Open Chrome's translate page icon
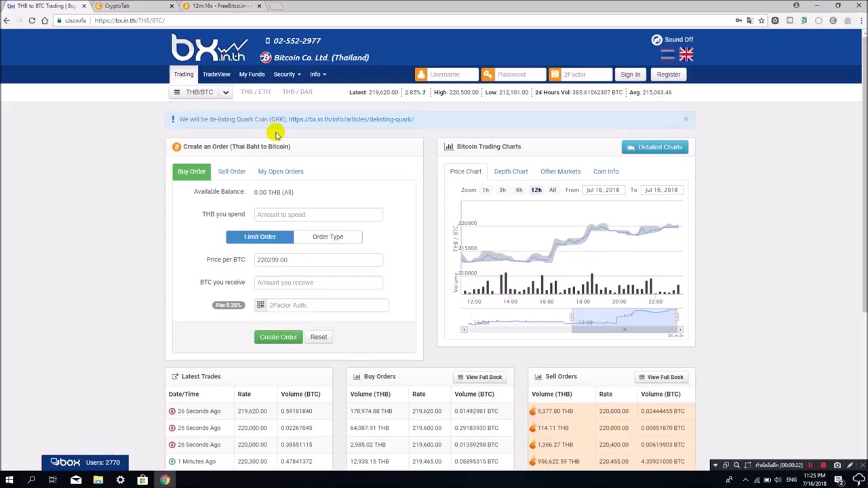868x488 pixels. [x=750, y=20]
